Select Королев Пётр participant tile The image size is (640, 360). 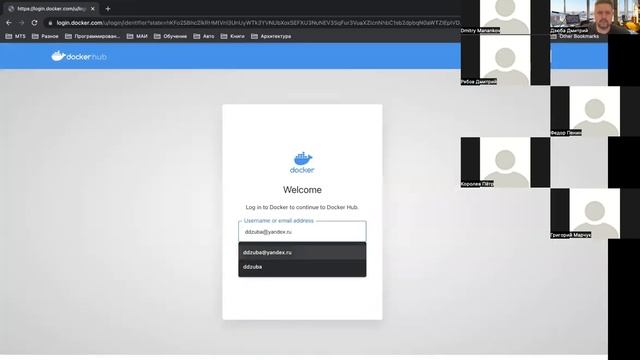505,162
